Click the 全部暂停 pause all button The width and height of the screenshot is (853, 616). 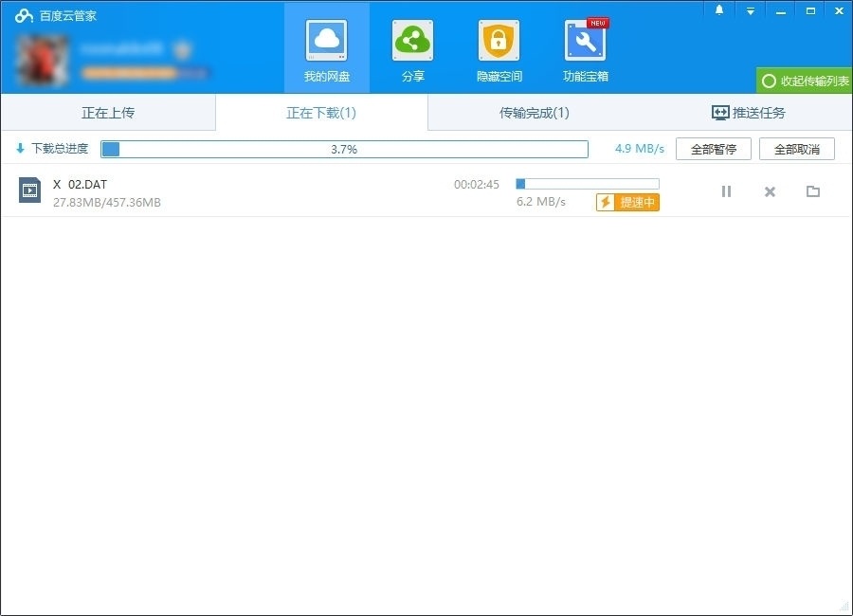coord(712,148)
